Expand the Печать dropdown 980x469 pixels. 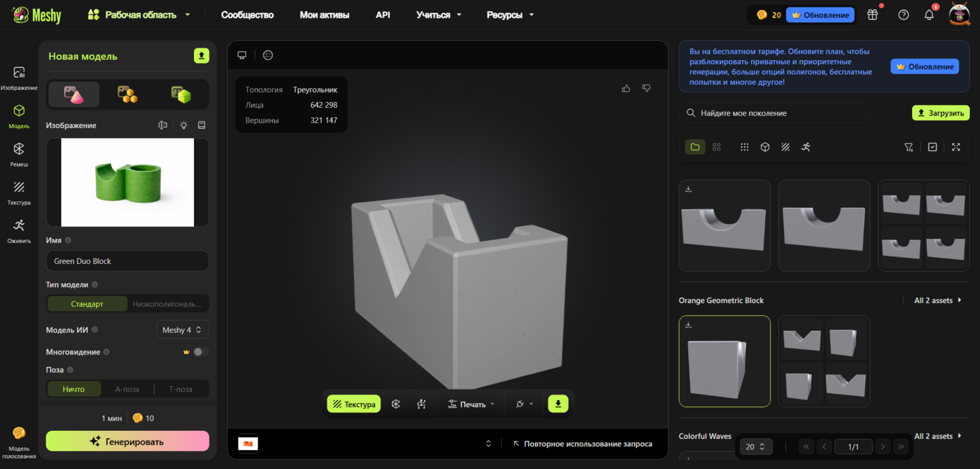click(x=471, y=404)
